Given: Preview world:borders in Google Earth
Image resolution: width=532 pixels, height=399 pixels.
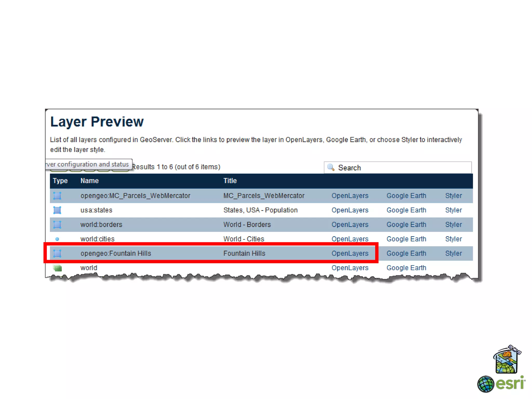Looking at the screenshot, I should tap(406, 224).
